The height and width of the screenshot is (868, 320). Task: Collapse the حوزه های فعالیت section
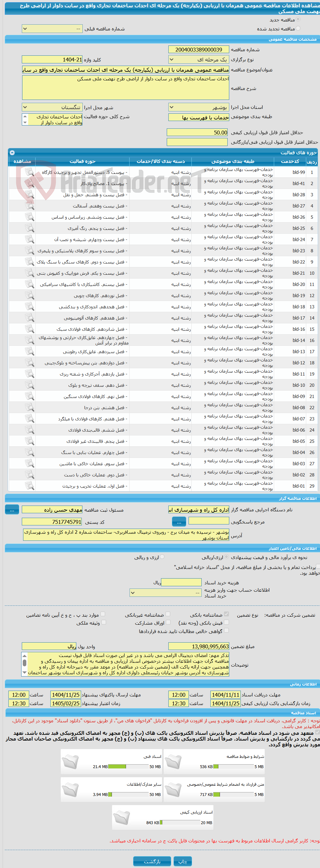point(12,153)
